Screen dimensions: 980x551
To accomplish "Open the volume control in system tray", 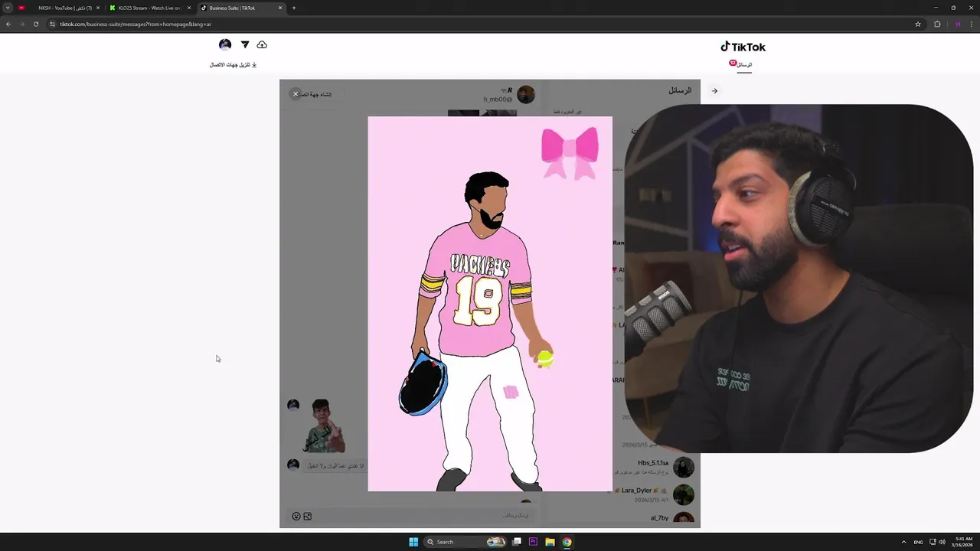I will point(942,542).
